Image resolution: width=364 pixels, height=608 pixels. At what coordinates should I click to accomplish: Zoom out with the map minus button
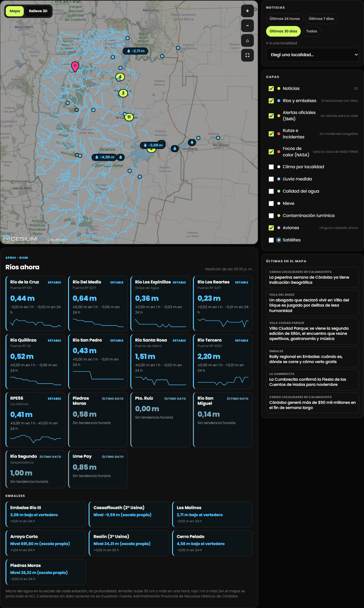coord(247,26)
